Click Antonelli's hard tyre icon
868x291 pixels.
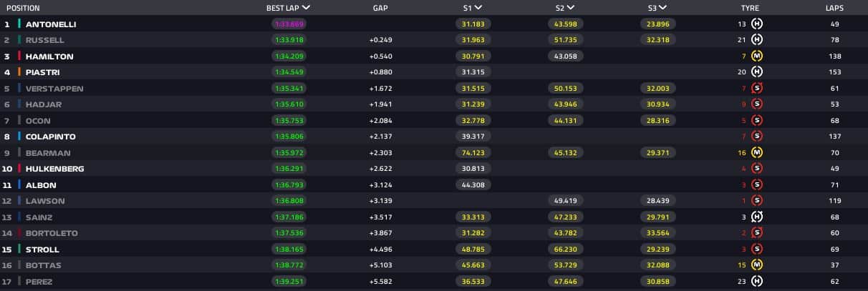758,24
